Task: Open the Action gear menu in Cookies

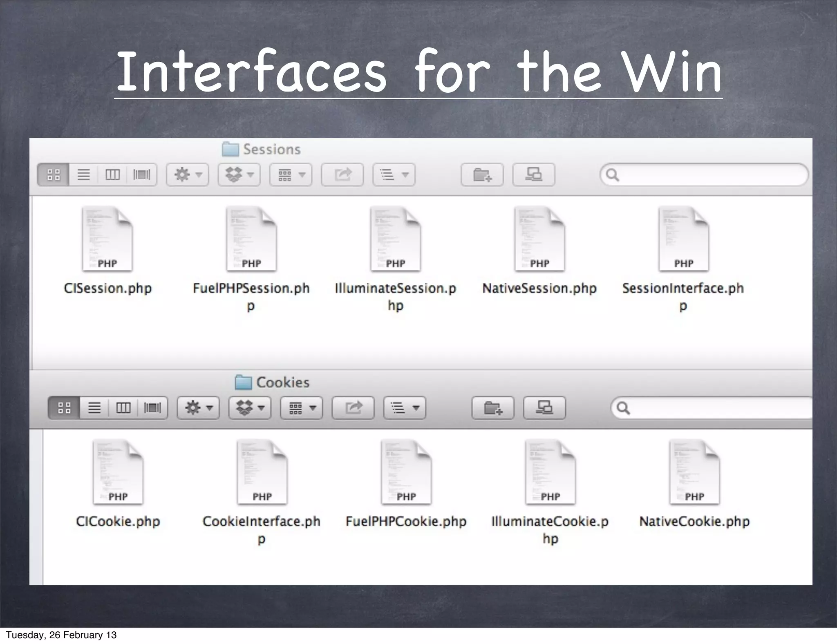Action: [x=198, y=408]
